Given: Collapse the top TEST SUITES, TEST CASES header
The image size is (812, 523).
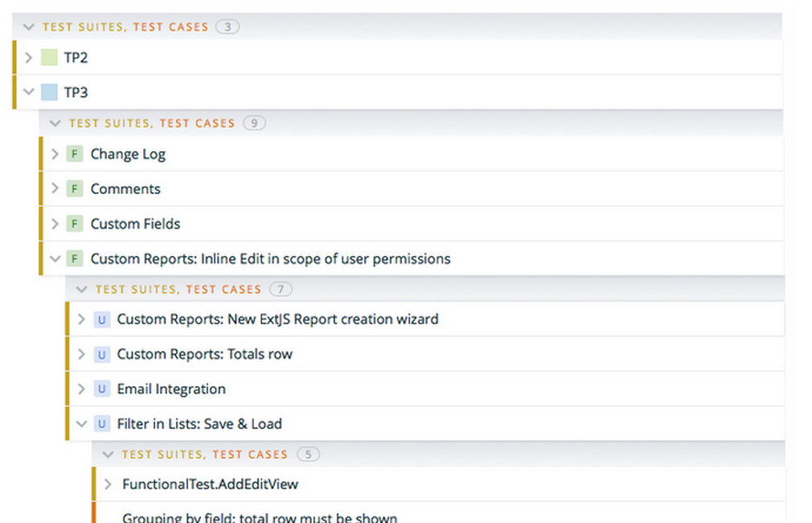Looking at the screenshot, I should pos(29,26).
